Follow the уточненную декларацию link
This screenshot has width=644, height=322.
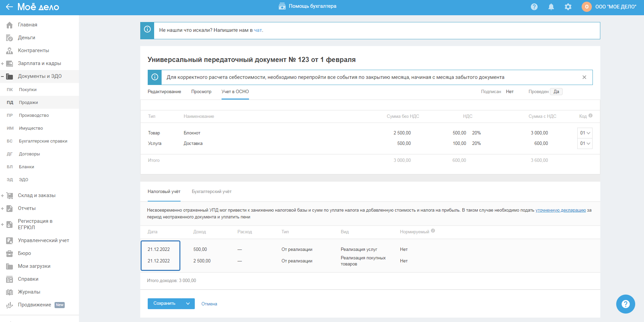560,210
